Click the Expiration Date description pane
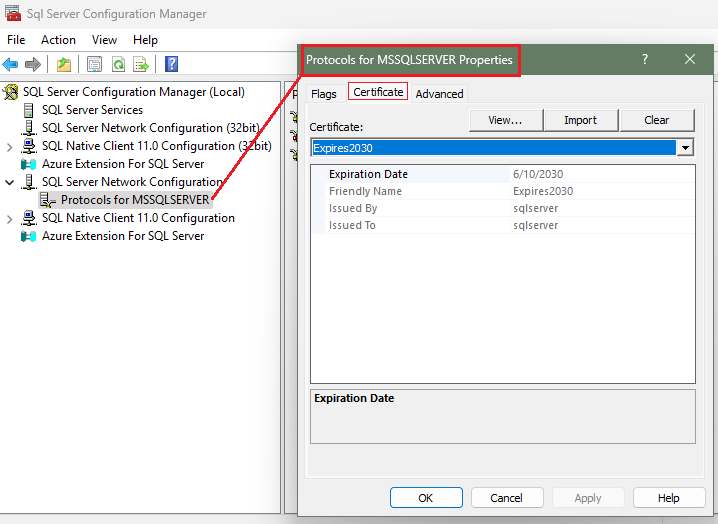 503,416
